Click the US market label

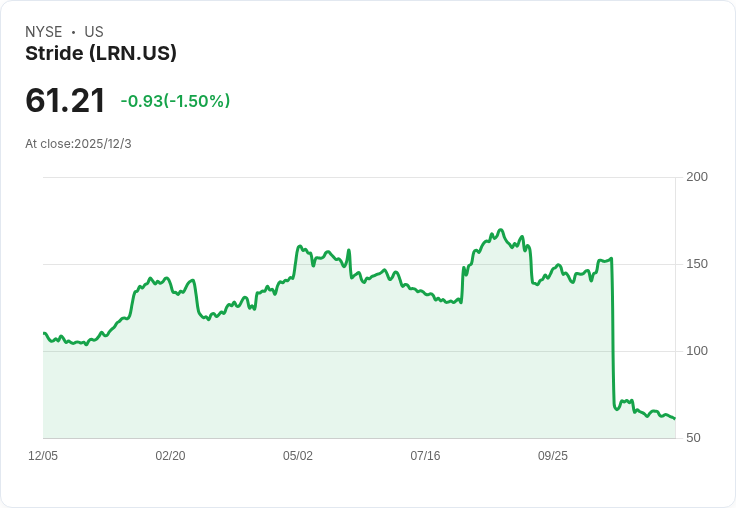(x=94, y=32)
